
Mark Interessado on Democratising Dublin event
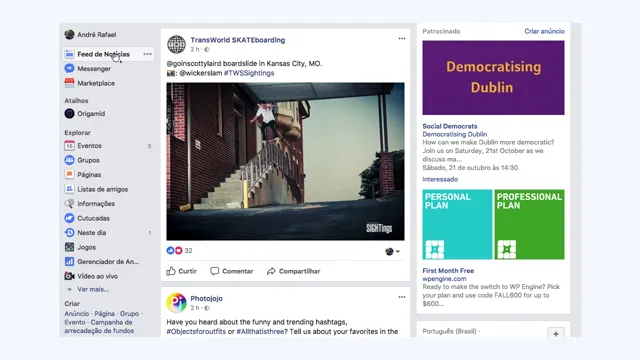[440, 179]
